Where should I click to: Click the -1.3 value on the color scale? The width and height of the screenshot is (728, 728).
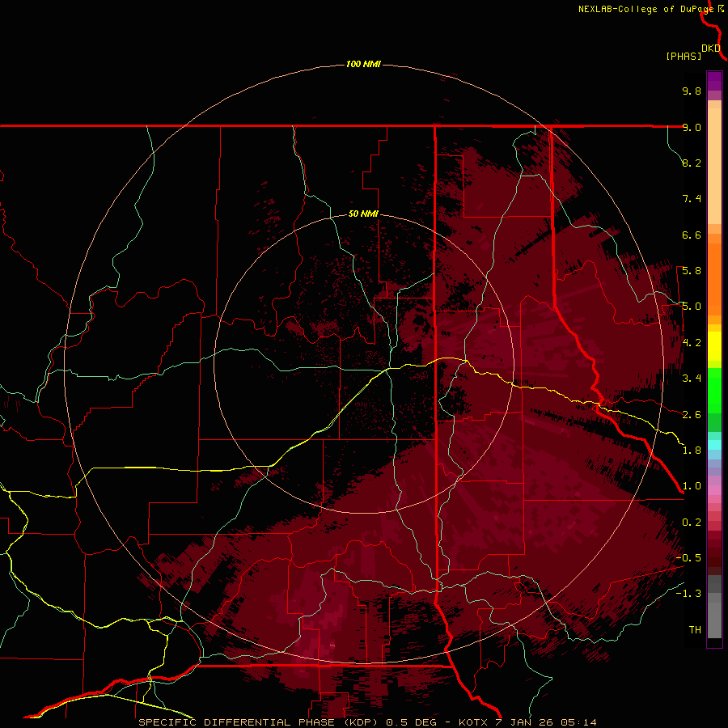coord(688,594)
